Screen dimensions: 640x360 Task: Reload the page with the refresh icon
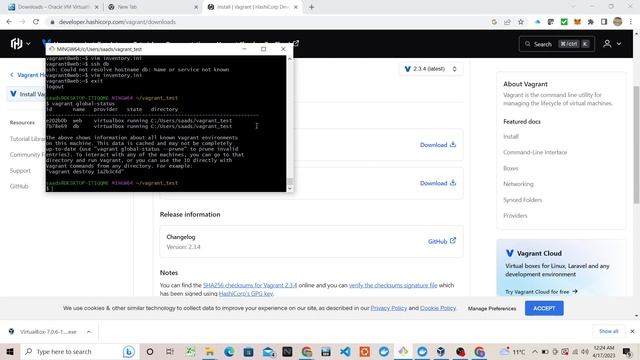(x=36, y=22)
